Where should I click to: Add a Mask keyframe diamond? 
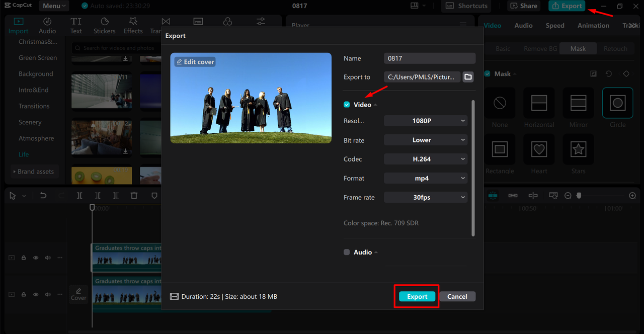626,74
